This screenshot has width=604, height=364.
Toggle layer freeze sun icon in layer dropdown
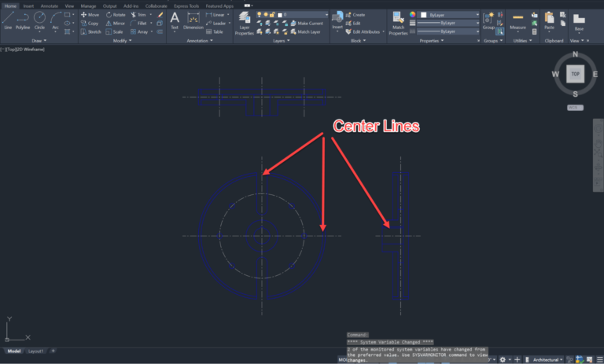(x=266, y=15)
